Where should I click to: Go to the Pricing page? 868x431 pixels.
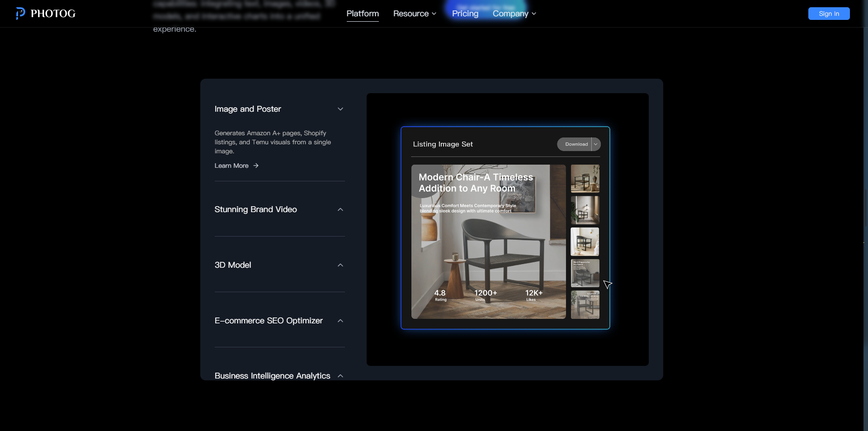click(465, 14)
